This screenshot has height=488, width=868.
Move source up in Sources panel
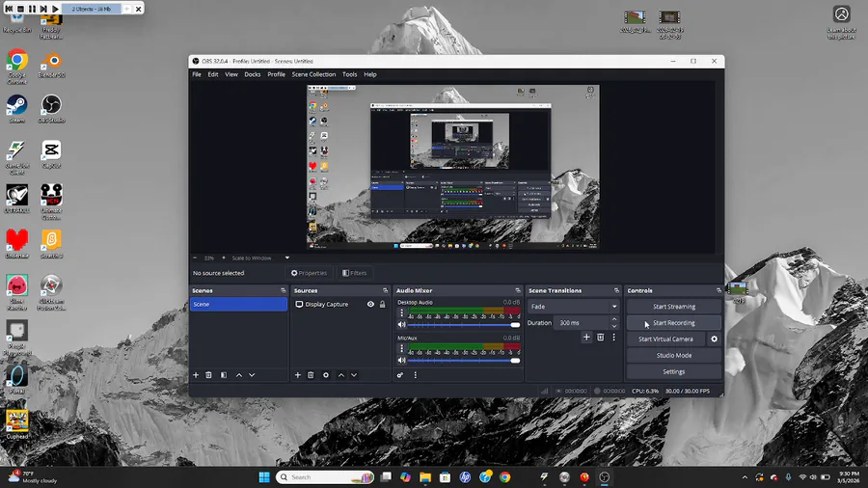pos(341,375)
